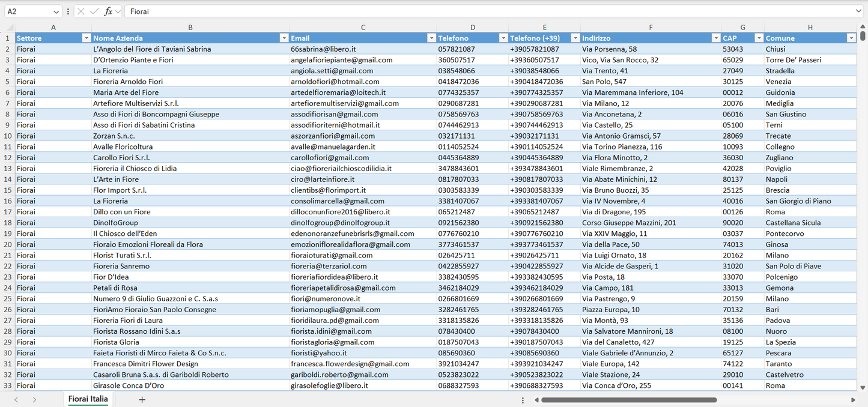
Task: Select column F header
Action: [651, 28]
